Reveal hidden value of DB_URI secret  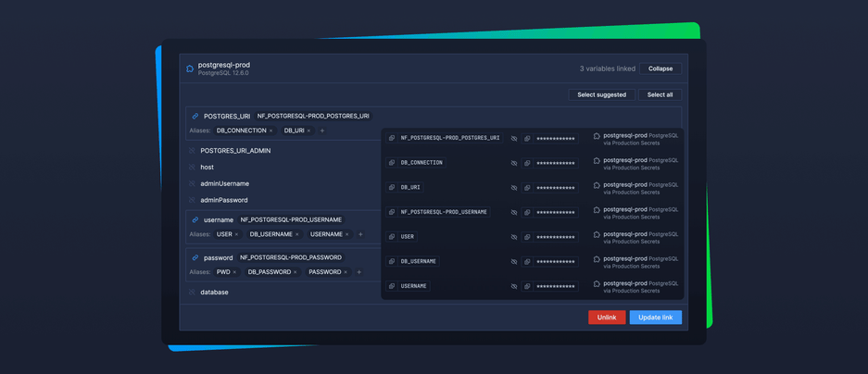pos(514,188)
